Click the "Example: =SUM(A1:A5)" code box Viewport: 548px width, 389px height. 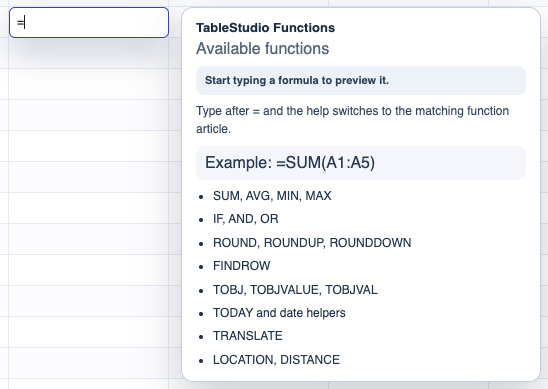click(361, 163)
